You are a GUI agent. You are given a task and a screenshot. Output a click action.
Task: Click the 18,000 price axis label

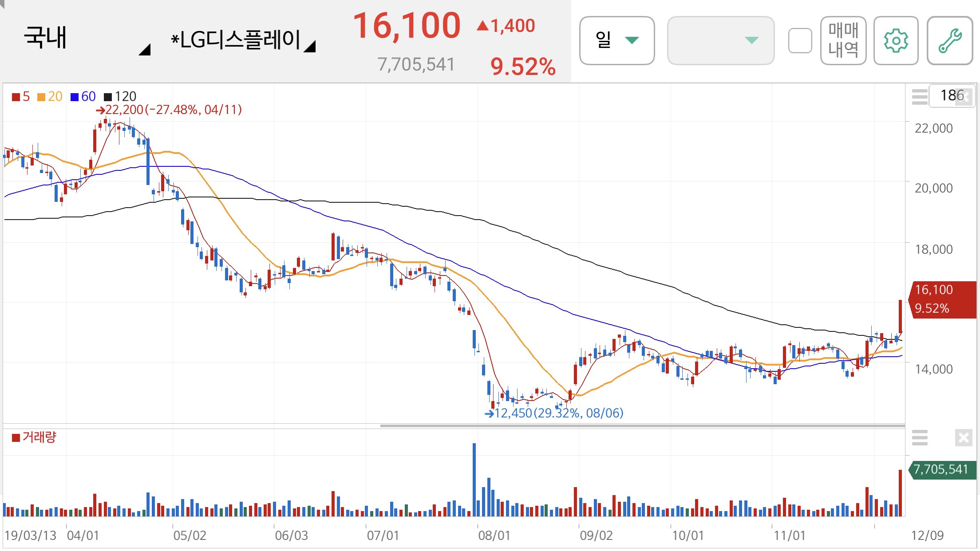tap(933, 250)
